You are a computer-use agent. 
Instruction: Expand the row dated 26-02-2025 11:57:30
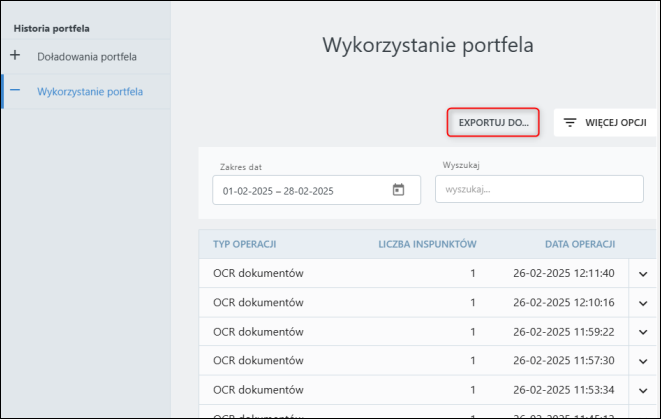[x=643, y=361]
